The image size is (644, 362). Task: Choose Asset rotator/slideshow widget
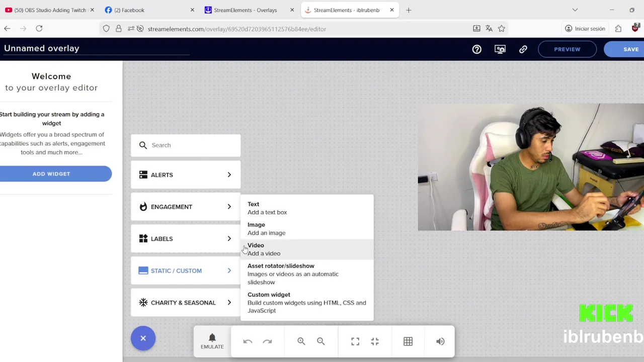[307, 274]
